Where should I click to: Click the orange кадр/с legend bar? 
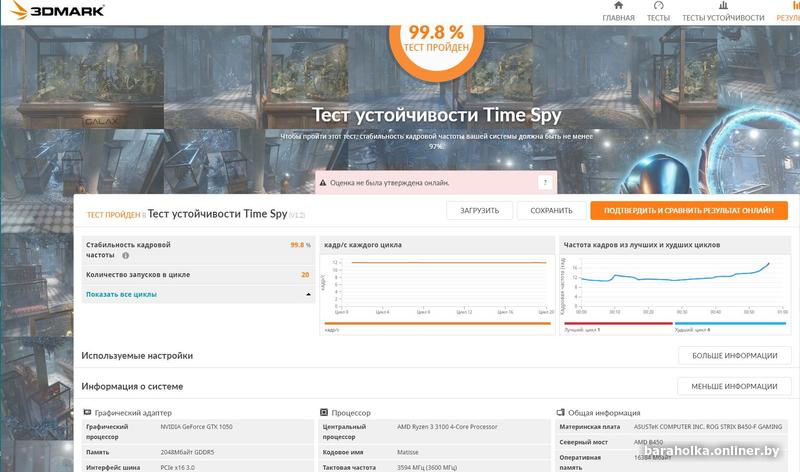437,323
